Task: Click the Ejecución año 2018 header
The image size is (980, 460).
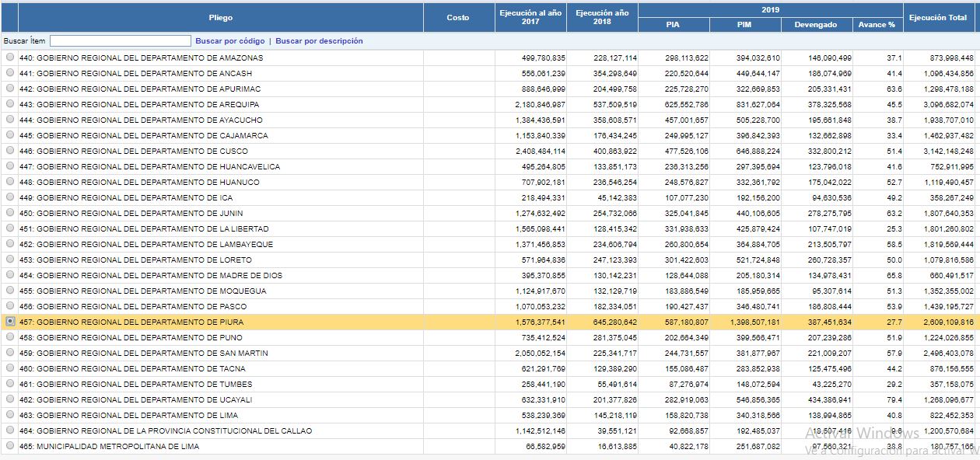Action: tap(601, 18)
